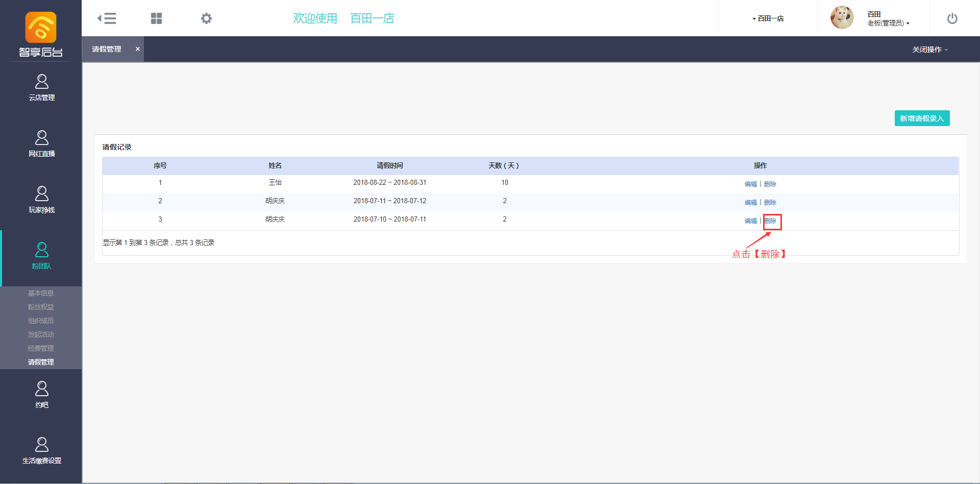This screenshot has width=980, height=484.
Task: Select the 粉团队 sidebar icon
Action: point(42,250)
